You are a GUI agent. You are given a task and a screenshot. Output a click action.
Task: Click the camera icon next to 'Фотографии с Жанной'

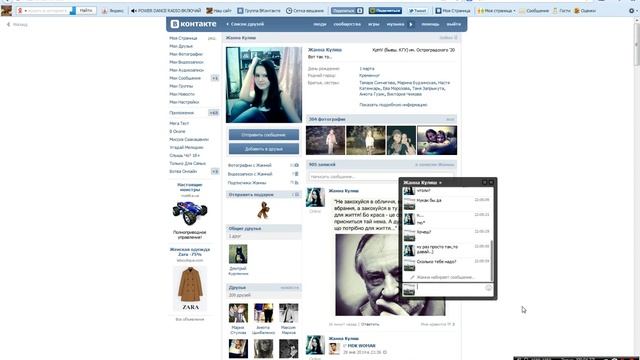296,165
